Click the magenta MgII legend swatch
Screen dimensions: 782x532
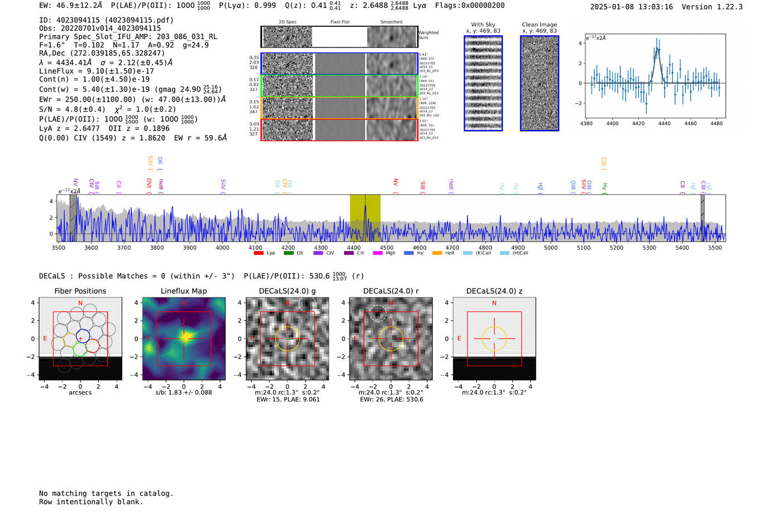378,253
